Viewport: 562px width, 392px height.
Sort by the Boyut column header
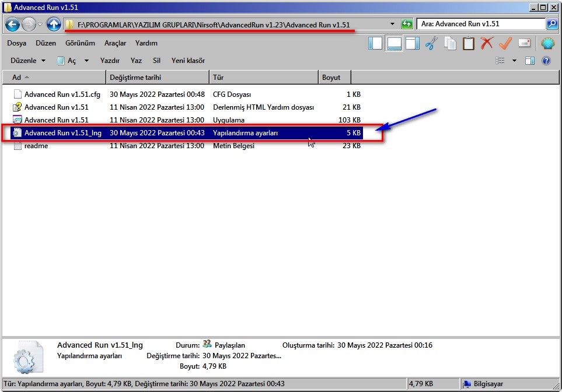[x=335, y=78]
